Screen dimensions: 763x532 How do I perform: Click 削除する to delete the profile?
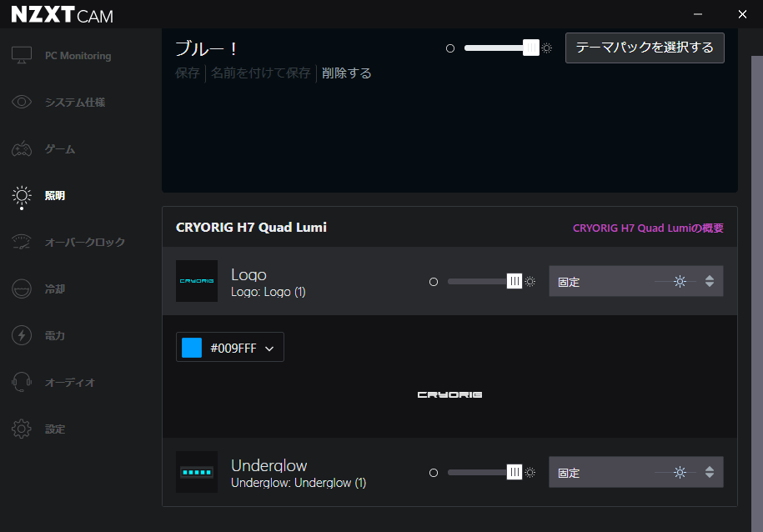(346, 73)
